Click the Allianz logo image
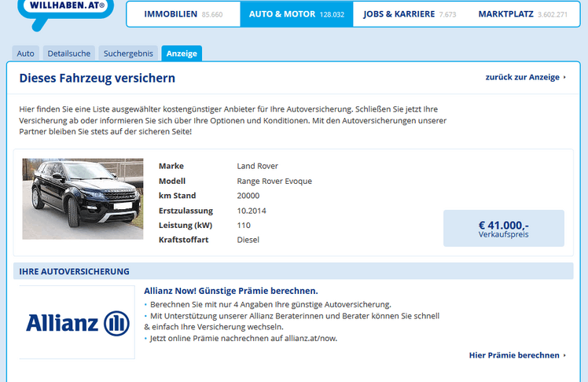588x382 pixels. 77,322
